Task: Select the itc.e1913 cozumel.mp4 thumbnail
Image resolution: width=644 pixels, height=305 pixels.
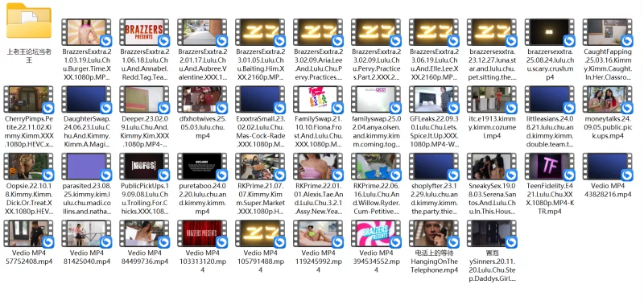Action: (x=491, y=99)
